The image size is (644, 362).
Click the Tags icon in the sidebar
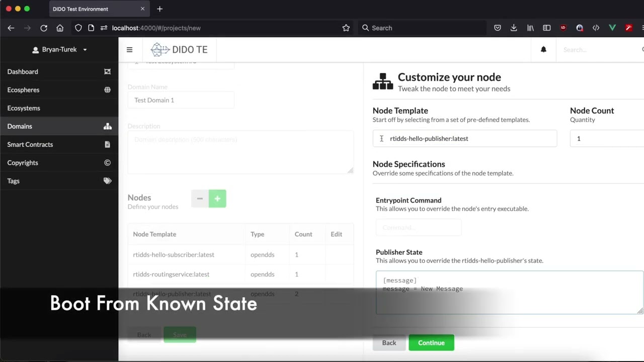point(107,181)
